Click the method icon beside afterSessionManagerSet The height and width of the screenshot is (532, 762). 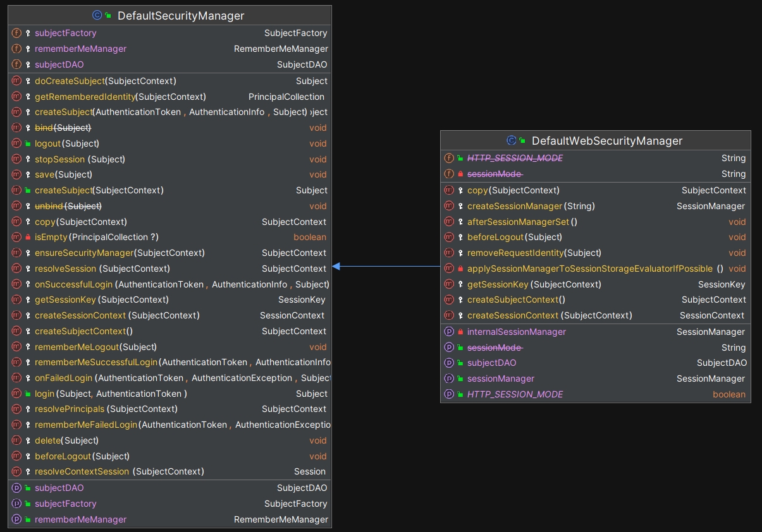(x=449, y=222)
